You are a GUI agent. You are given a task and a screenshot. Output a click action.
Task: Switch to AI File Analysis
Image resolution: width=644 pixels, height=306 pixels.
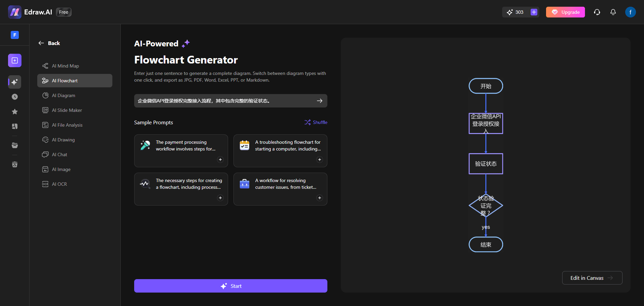67,125
